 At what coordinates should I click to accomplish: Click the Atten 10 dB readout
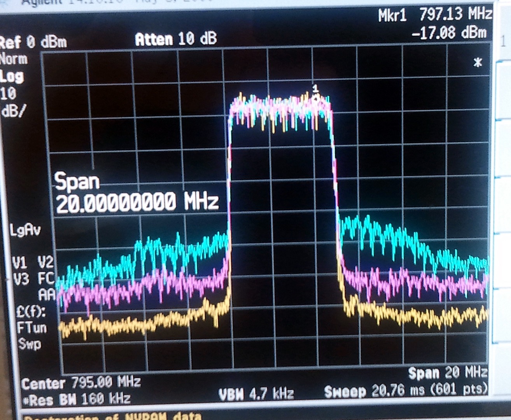pyautogui.click(x=176, y=39)
